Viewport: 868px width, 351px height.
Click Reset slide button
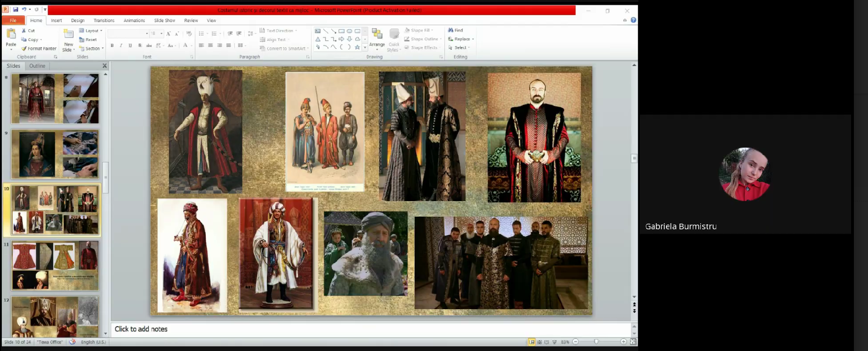point(88,39)
